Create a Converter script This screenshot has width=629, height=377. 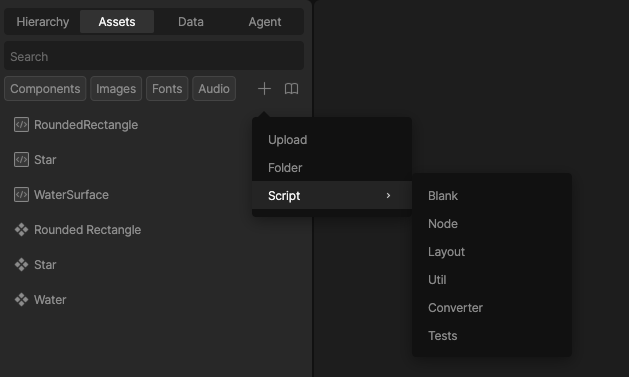point(492,308)
